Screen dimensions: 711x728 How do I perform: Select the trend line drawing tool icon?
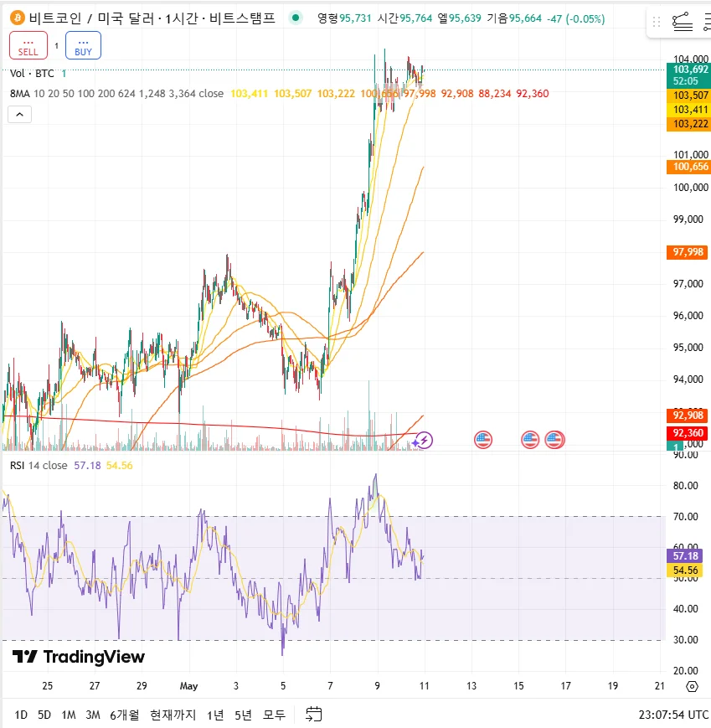pyautogui.click(x=683, y=22)
